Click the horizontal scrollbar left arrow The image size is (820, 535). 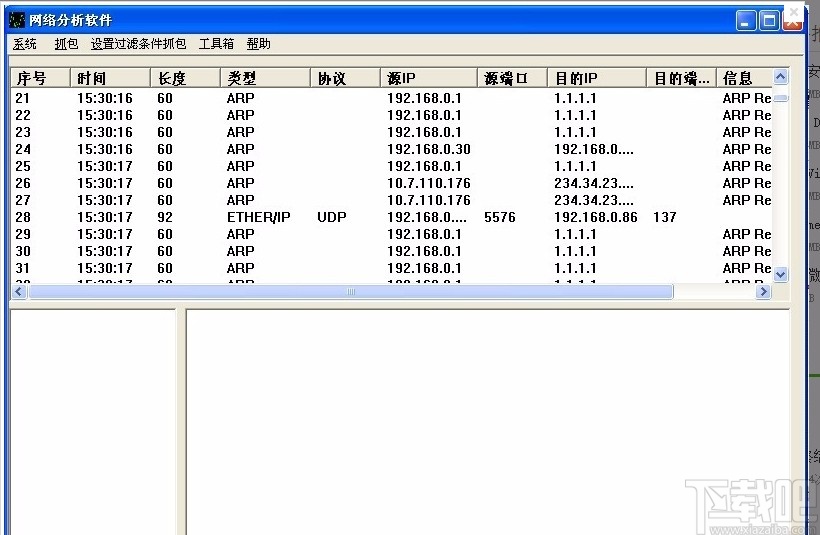[19, 292]
